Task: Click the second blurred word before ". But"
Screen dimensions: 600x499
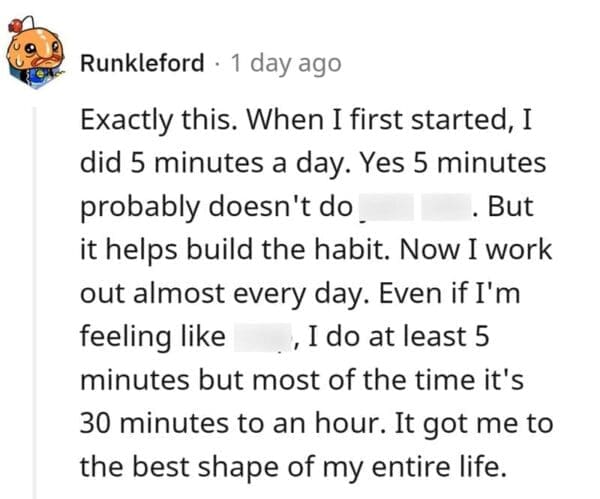Action: [446, 209]
